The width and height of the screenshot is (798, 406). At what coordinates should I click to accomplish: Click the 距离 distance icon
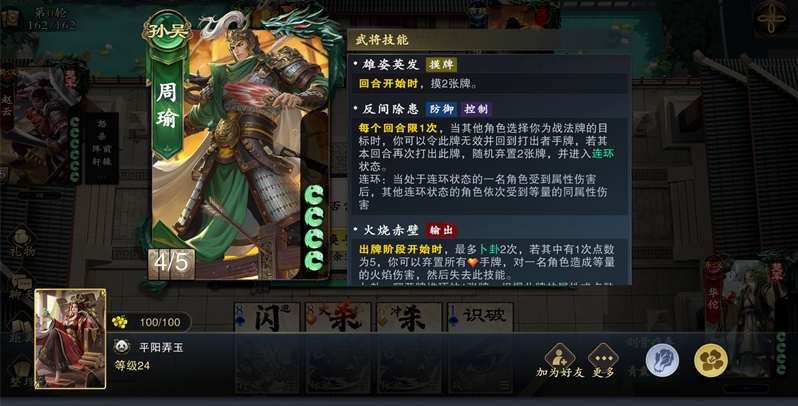click(x=22, y=328)
